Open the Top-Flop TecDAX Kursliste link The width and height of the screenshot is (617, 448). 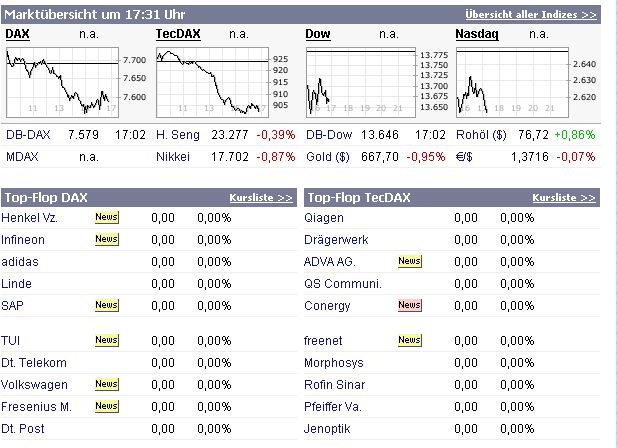point(564,198)
